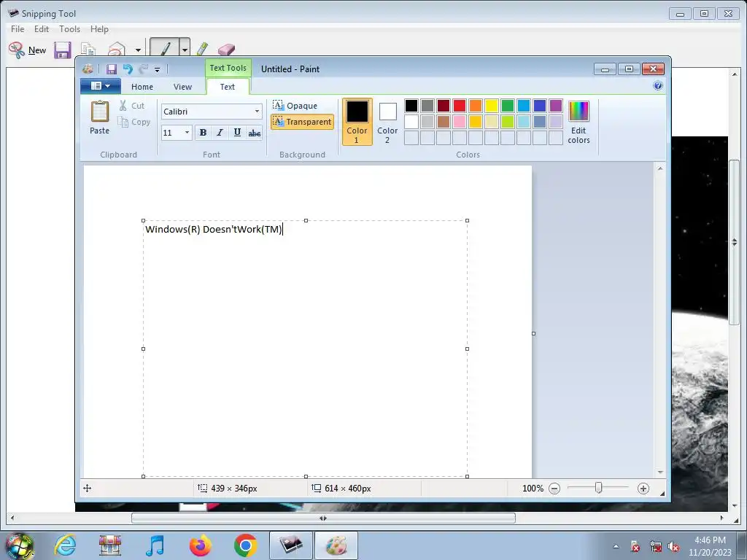Open the Snipping Tool Edit menu
The image size is (747, 560).
[42, 29]
